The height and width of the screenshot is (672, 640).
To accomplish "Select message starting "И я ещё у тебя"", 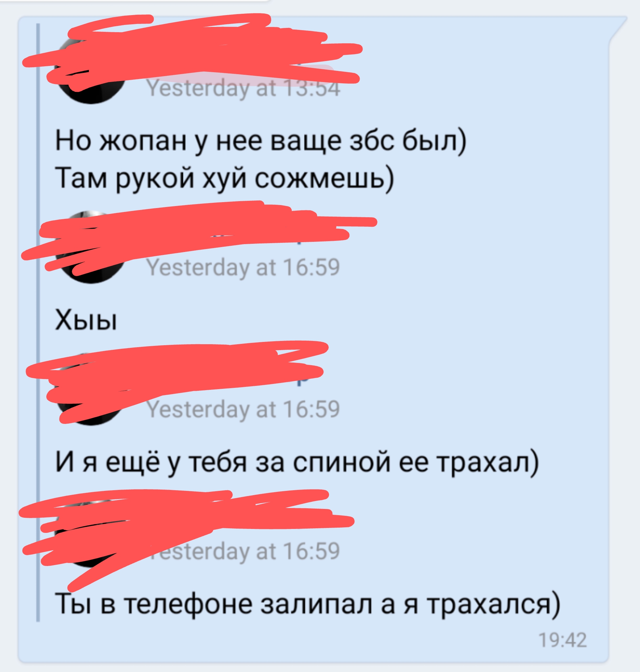I will pyautogui.click(x=297, y=463).
